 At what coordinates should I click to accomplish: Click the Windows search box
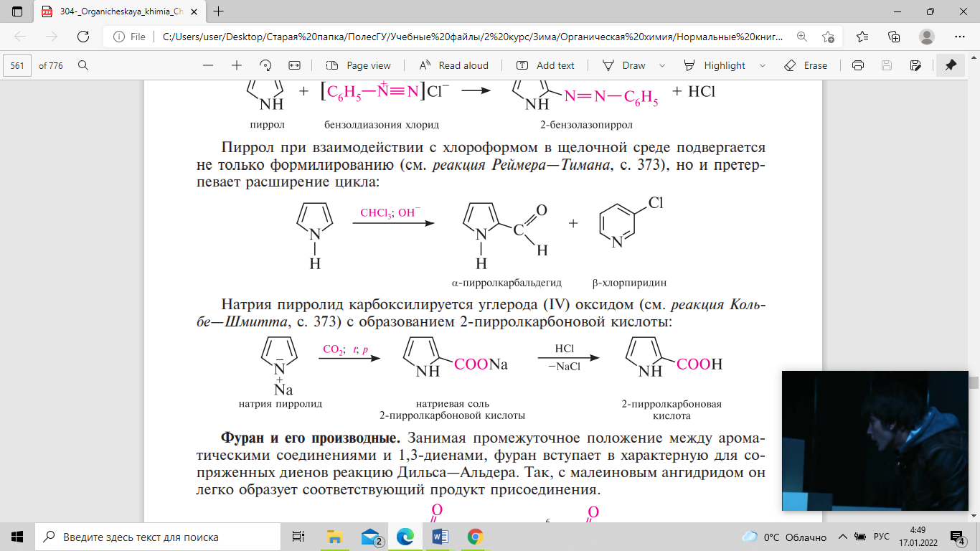point(157,537)
